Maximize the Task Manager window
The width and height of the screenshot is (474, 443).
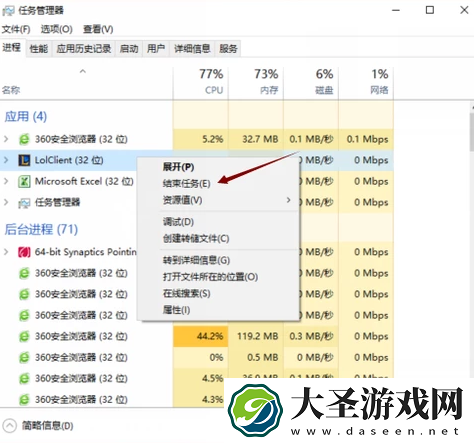[430, 10]
